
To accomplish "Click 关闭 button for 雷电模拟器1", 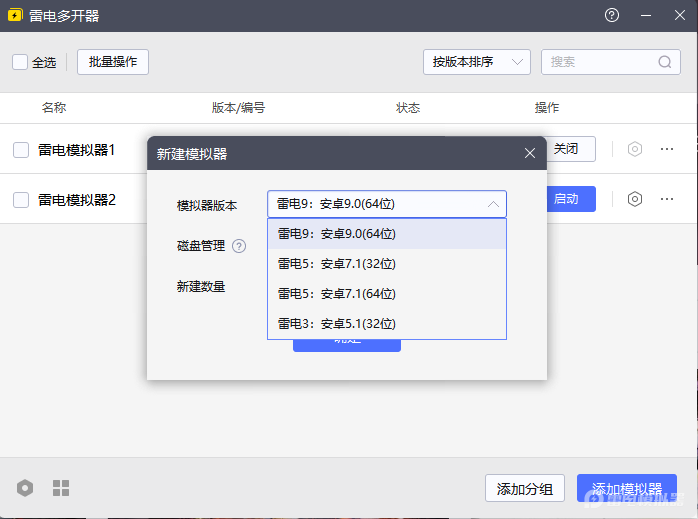I will [x=571, y=149].
